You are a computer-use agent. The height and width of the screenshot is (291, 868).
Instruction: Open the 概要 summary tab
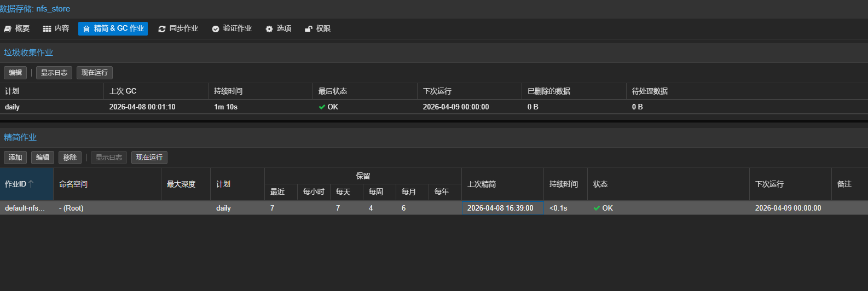click(x=17, y=28)
